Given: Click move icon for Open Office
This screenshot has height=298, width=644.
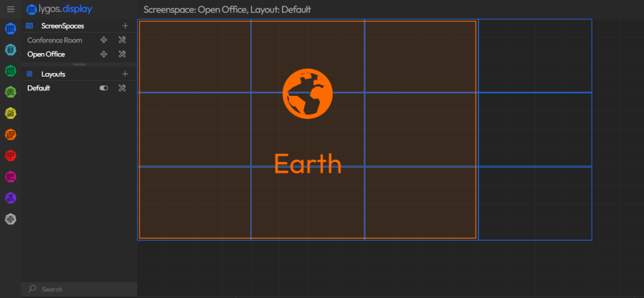Looking at the screenshot, I should (x=104, y=54).
